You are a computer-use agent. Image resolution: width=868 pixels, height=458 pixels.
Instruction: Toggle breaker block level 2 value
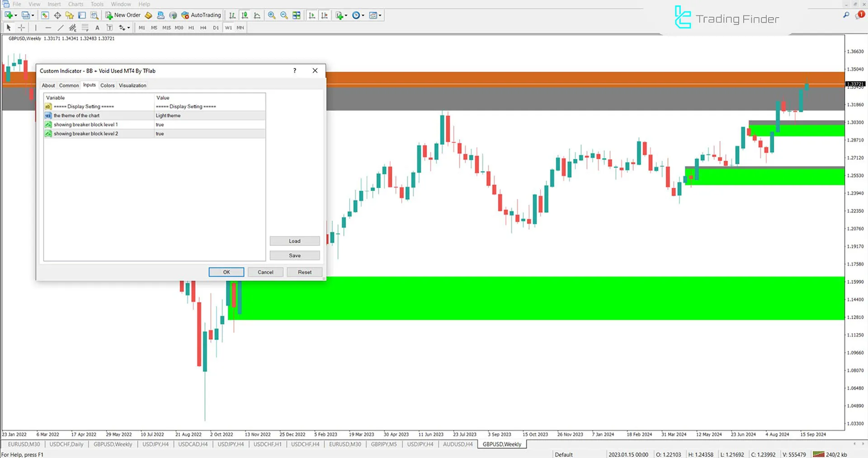pyautogui.click(x=210, y=134)
